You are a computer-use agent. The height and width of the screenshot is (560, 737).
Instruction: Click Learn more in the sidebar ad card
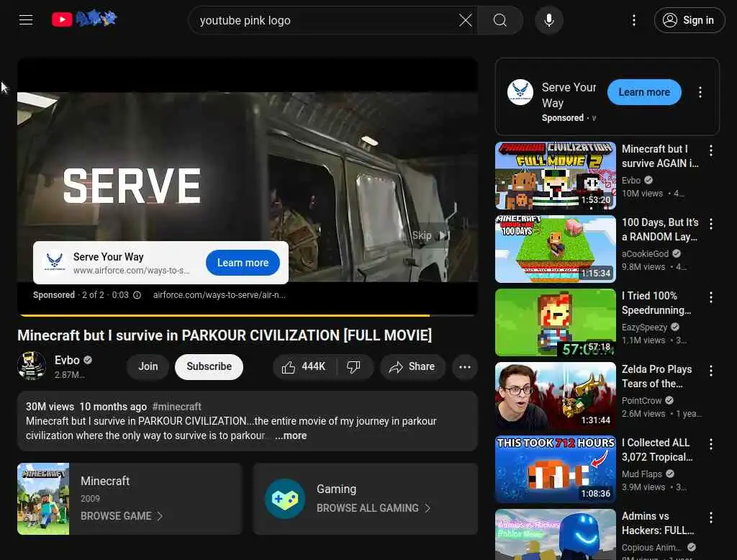(x=644, y=92)
